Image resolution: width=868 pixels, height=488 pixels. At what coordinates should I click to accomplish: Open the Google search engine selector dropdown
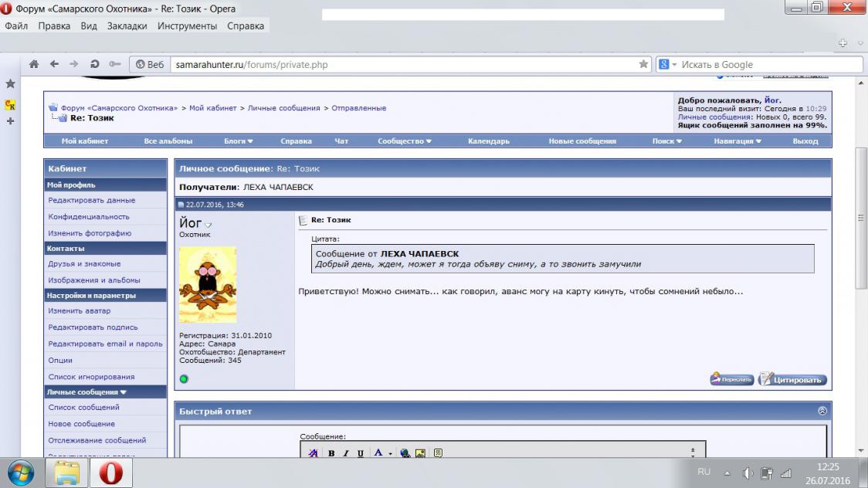[x=668, y=65]
